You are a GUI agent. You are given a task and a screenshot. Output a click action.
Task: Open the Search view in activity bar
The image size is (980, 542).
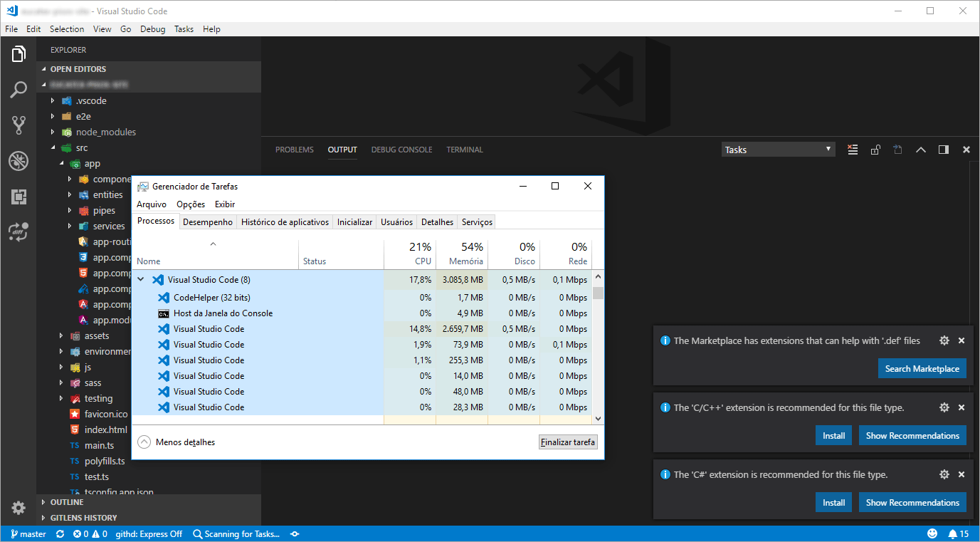[19, 90]
